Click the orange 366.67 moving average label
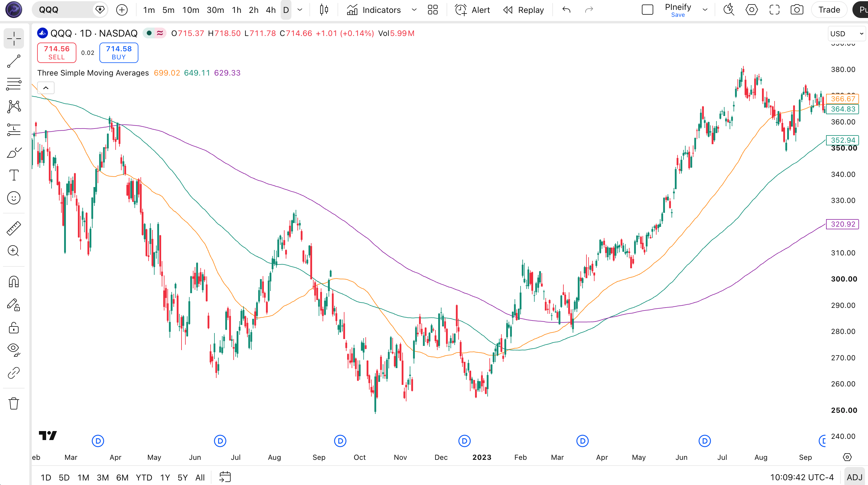This screenshot has width=868, height=485. [x=842, y=99]
